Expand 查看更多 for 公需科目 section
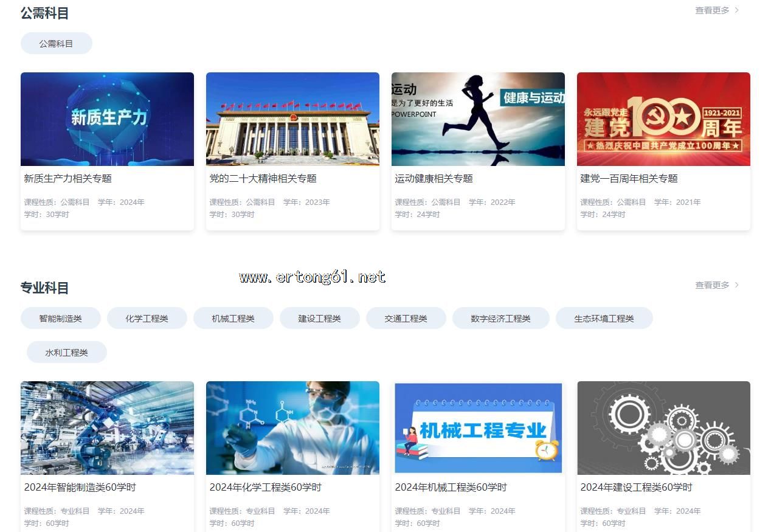771x532 pixels. [717, 10]
